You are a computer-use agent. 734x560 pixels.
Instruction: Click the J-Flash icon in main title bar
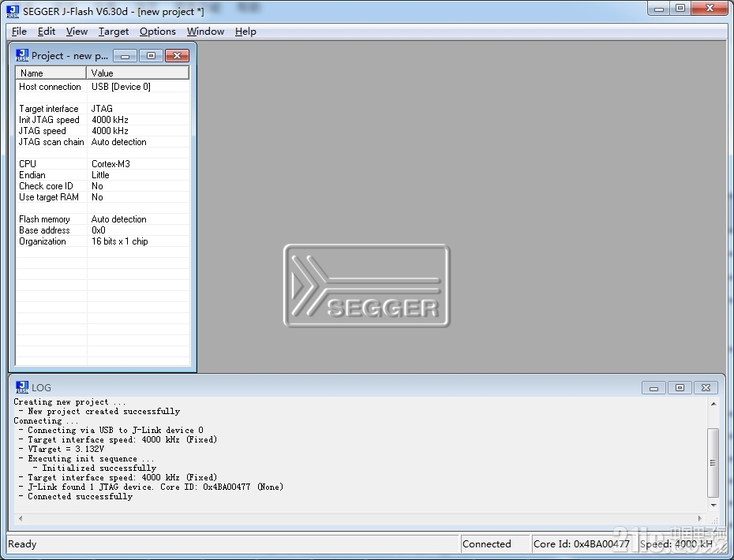13,11
